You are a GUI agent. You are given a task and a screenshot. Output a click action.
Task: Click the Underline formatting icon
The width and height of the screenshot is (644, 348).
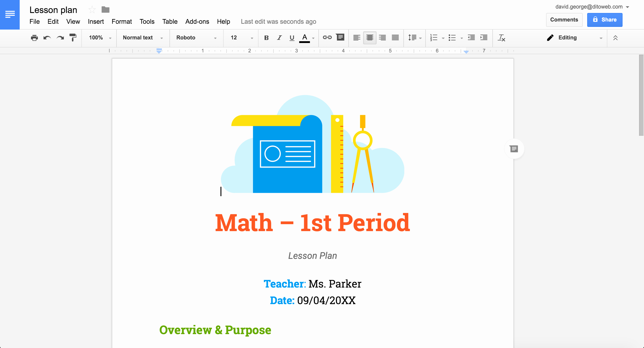point(290,38)
